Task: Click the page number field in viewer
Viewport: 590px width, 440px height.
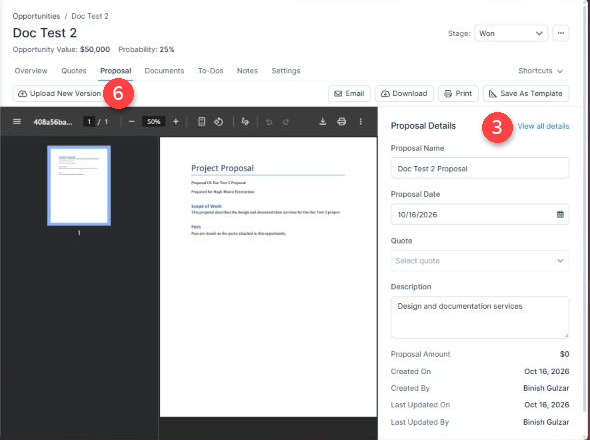Action: point(89,122)
